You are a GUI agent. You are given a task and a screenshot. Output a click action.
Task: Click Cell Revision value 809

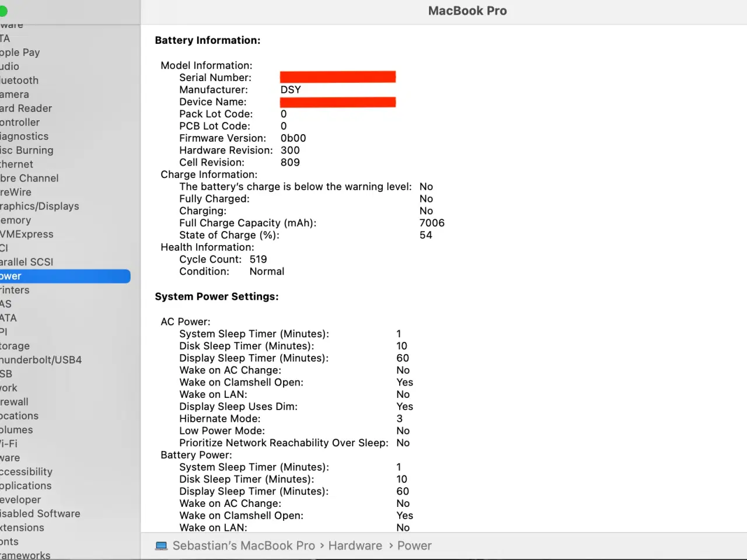pos(290,163)
